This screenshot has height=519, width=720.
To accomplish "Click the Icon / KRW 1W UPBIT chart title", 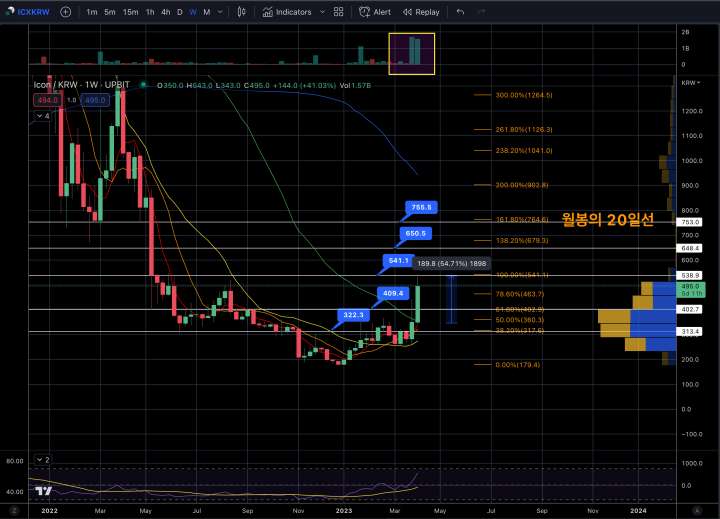I will tap(82, 85).
